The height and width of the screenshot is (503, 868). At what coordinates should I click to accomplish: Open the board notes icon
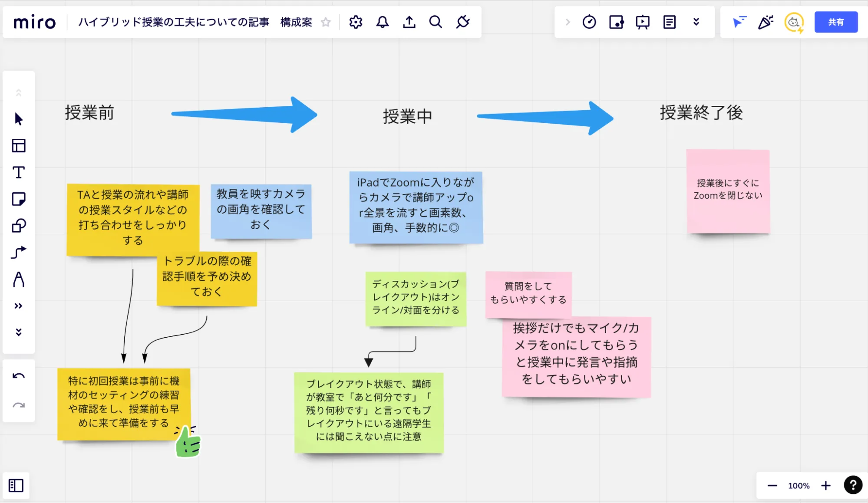pyautogui.click(x=669, y=22)
